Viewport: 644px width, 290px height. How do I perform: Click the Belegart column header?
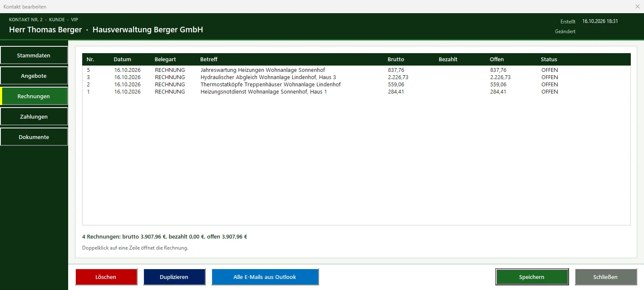[165, 60]
